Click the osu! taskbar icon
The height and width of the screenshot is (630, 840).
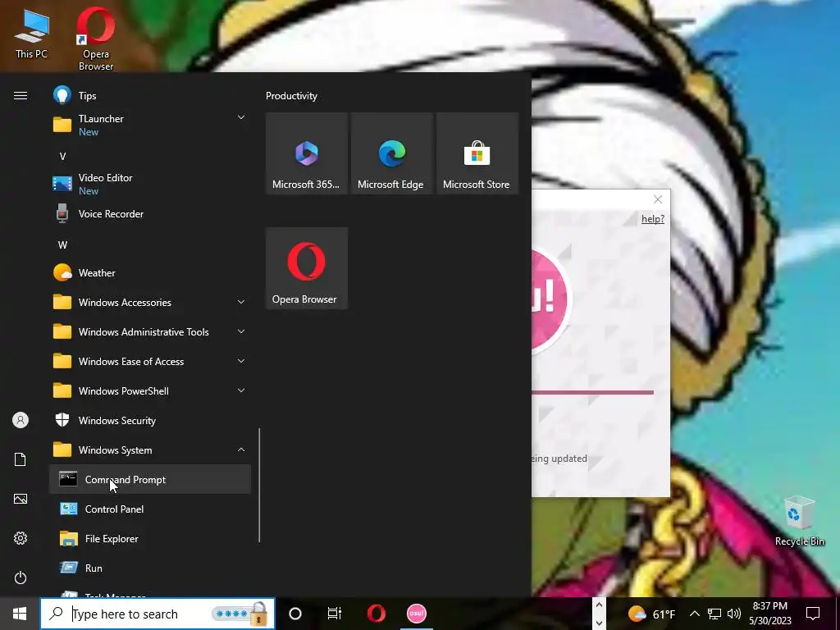[416, 614]
